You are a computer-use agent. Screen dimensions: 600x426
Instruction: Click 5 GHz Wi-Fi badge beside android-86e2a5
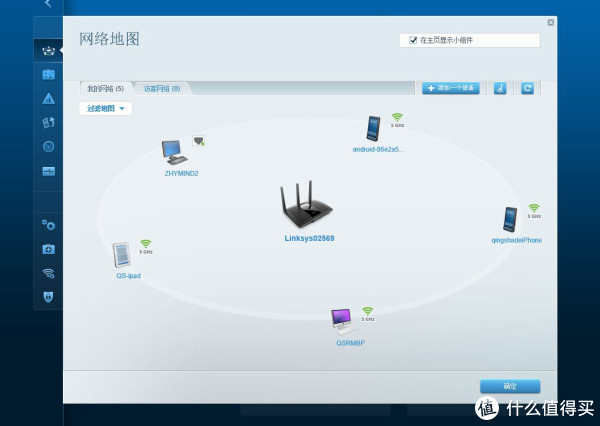coord(397,120)
